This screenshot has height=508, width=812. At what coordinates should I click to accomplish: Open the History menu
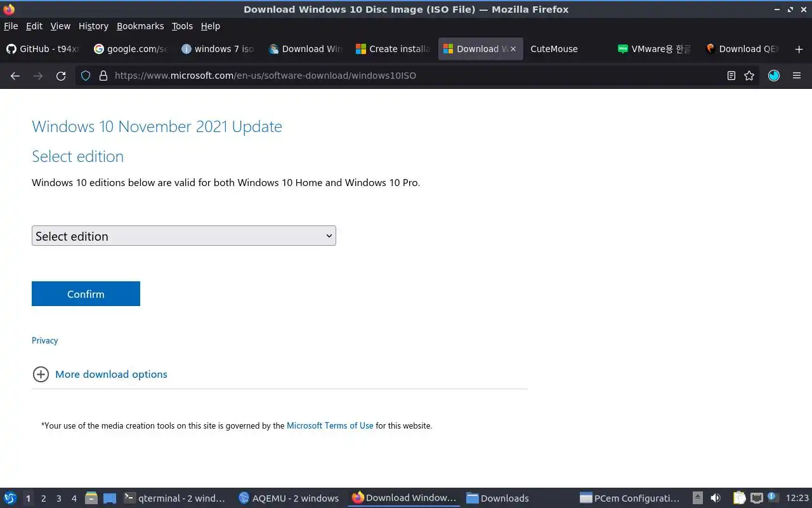click(x=93, y=26)
